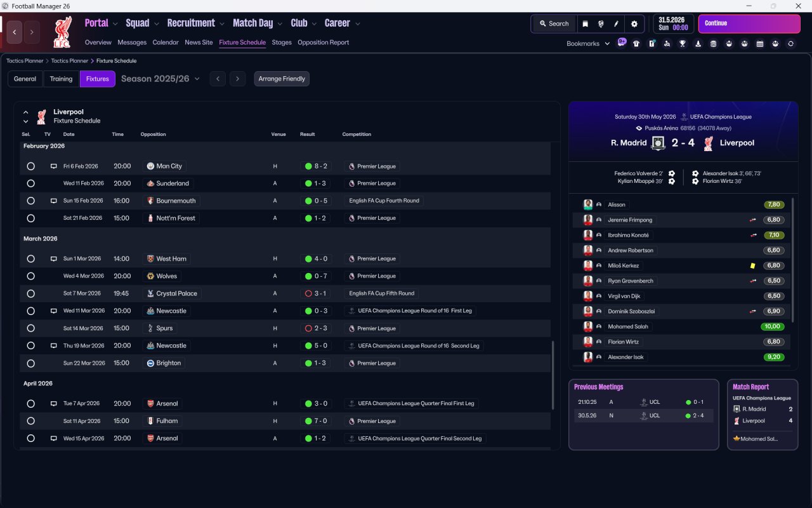Click the circular refresh icon in the bookmarks bar
The height and width of the screenshot is (508, 812).
coord(790,44)
